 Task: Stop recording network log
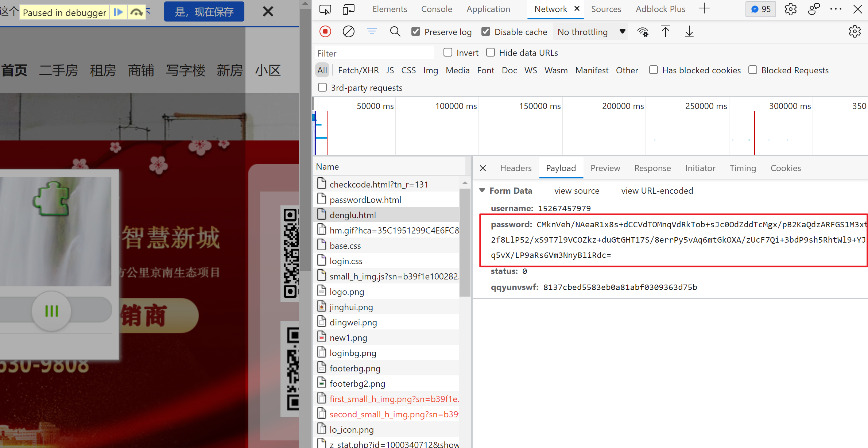[x=325, y=31]
